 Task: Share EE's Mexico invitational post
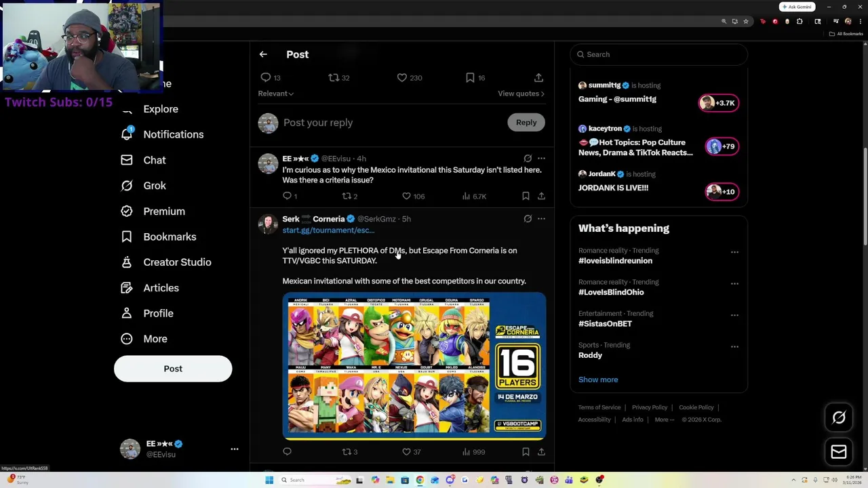pos(541,196)
